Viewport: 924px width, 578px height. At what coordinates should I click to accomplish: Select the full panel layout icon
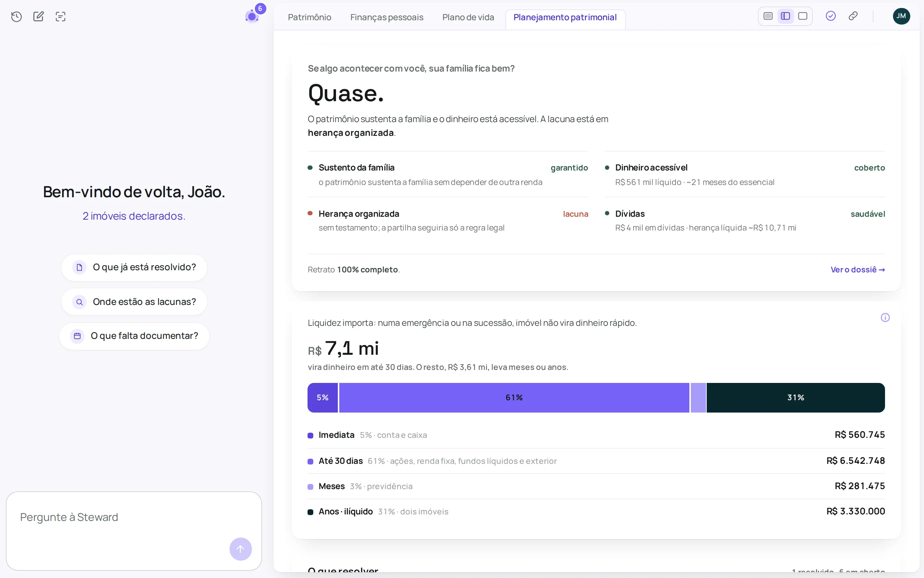803,16
